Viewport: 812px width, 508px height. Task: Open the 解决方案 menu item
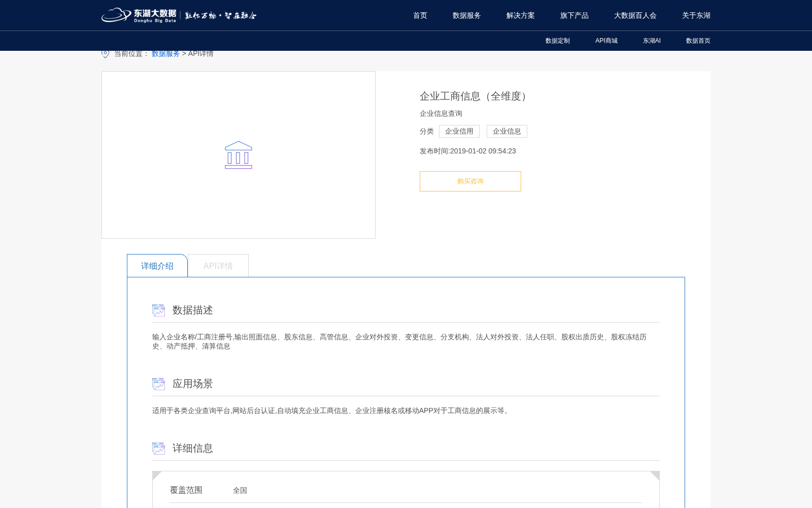pos(521,15)
